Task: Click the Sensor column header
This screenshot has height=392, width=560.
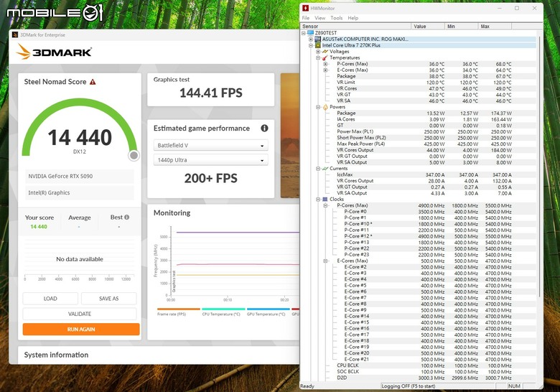Action: (355, 27)
